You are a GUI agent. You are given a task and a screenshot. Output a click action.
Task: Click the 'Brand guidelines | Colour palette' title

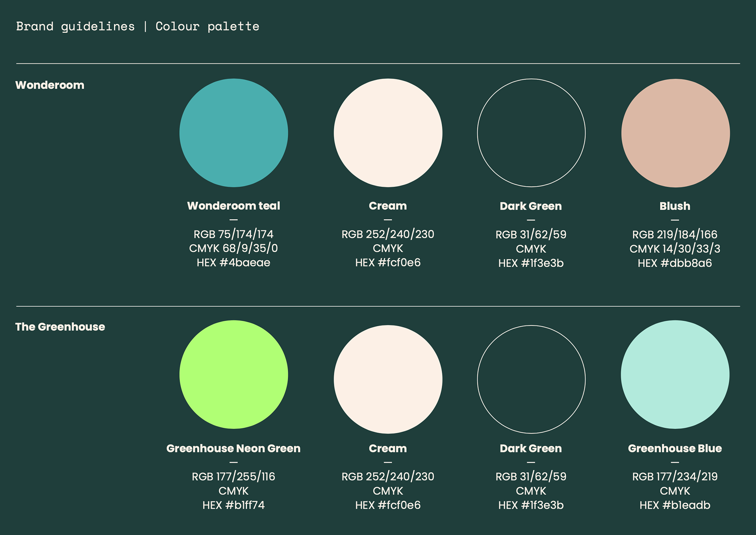pos(137,26)
